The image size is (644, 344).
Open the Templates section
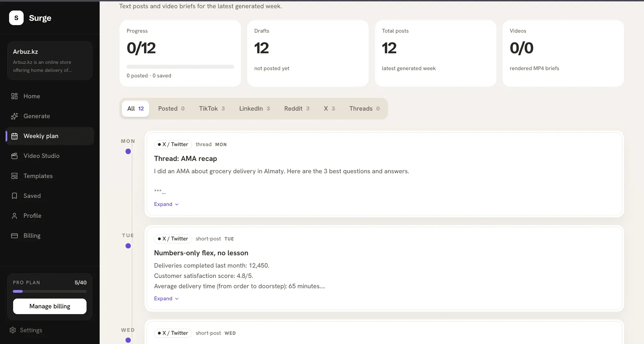coord(50,176)
